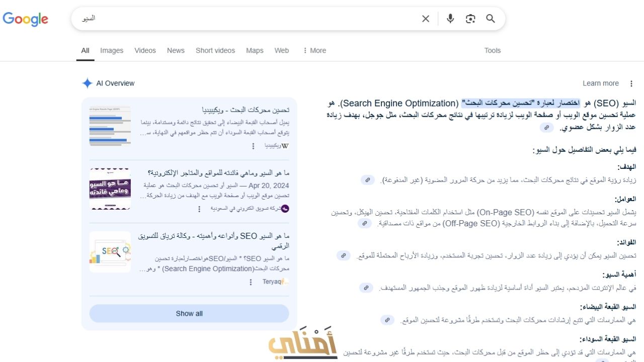Click the أهمية السيو: heading
The image size is (644, 362).
(x=619, y=275)
